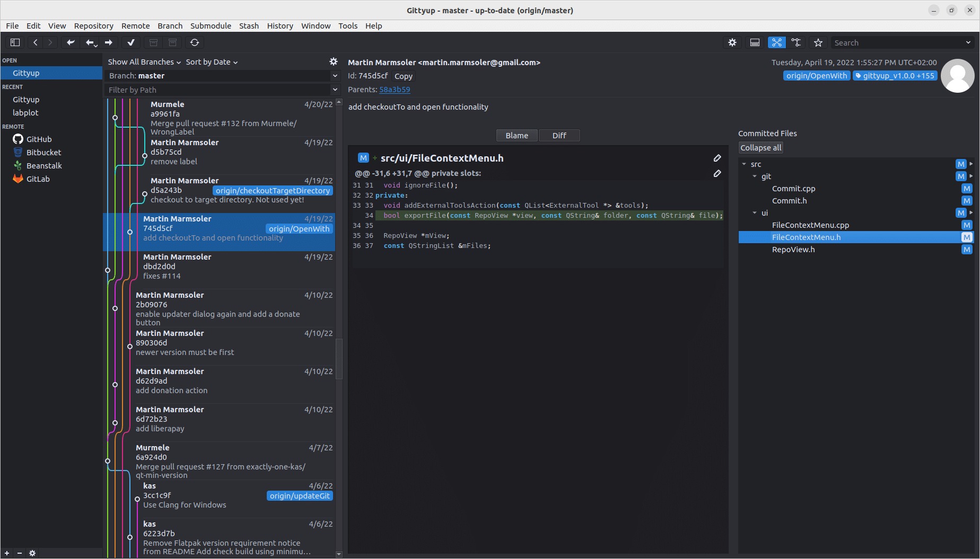Click edit pencil beside src/ui/FileContextMenu.h
The width and height of the screenshot is (980, 559).
point(717,158)
